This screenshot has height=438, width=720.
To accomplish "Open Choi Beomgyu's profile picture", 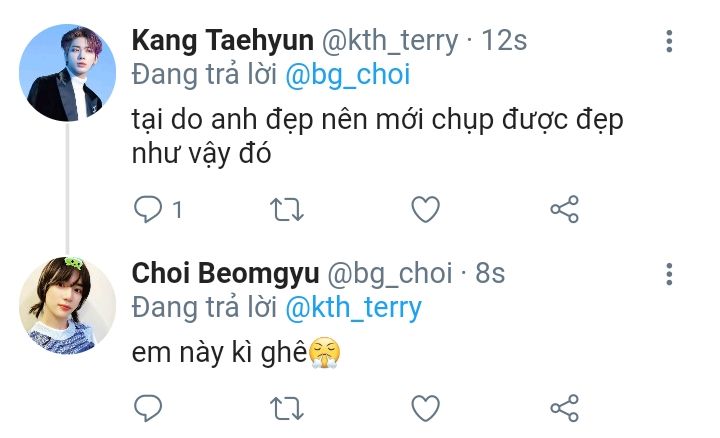I will coord(68,303).
